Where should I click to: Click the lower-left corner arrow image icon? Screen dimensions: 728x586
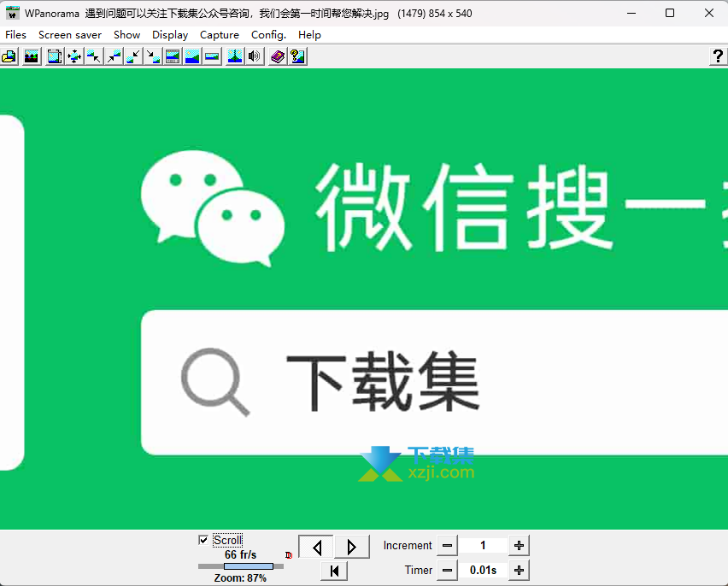click(133, 56)
